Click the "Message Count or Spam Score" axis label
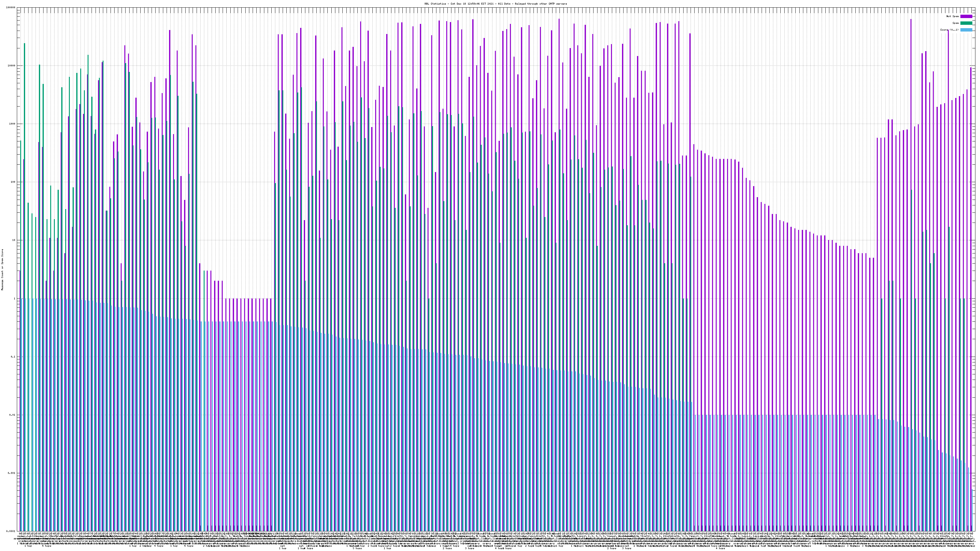 point(2,270)
